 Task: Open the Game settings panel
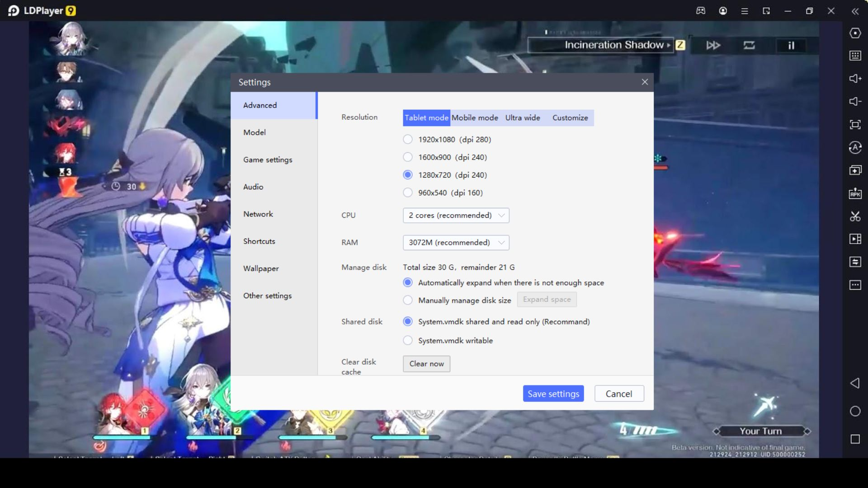click(268, 159)
